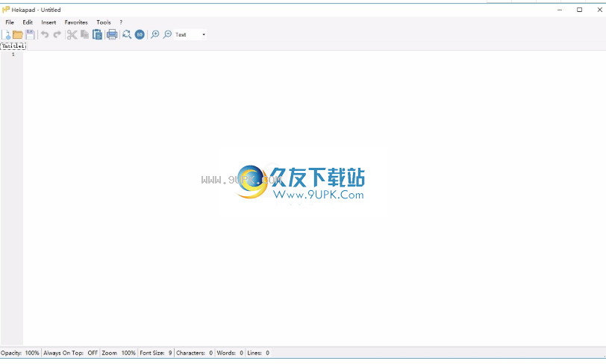Select the Untitled document tab
This screenshot has width=606, height=364.
click(x=13, y=46)
